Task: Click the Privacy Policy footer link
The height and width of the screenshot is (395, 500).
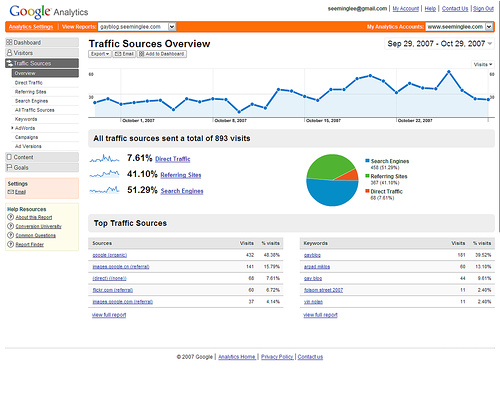Action: [277, 357]
